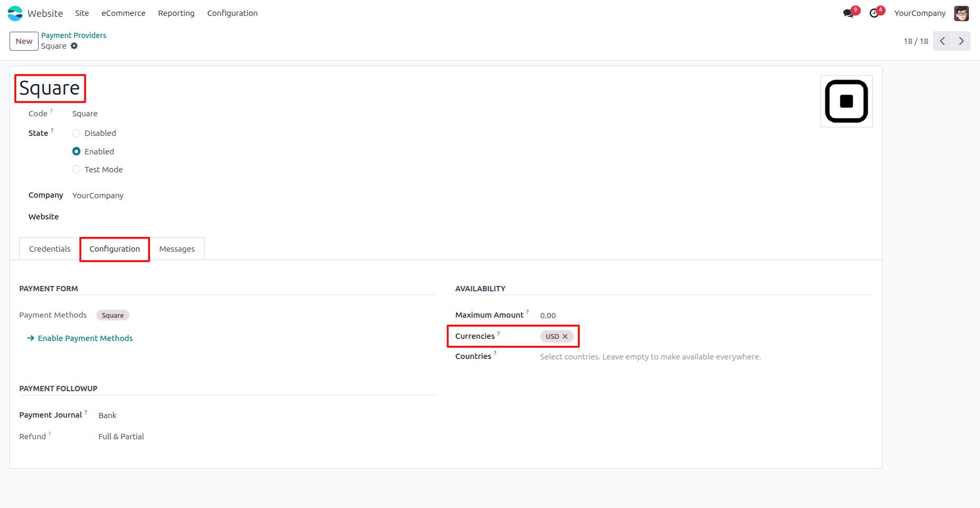Image resolution: width=980 pixels, height=508 pixels.
Task: Select the Disabled state option
Action: (x=77, y=133)
